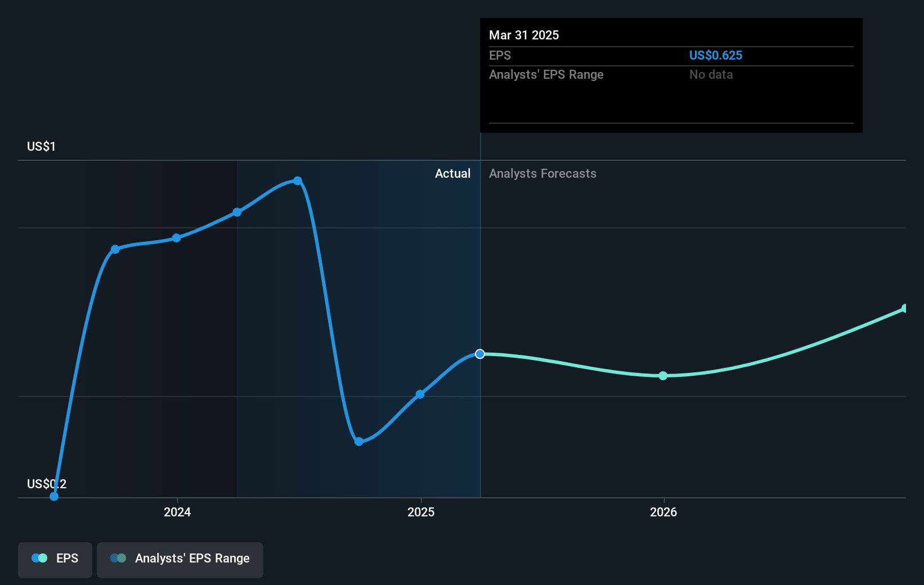Select the Mar 31 2025 highlighted EPS data point
Viewport: 924px width, 585px height.
(x=480, y=354)
